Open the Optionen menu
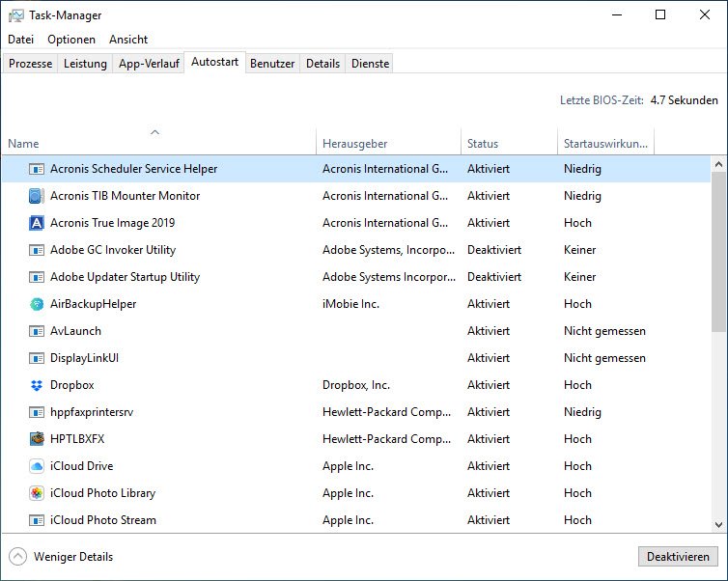The width and height of the screenshot is (728, 581). pos(71,40)
